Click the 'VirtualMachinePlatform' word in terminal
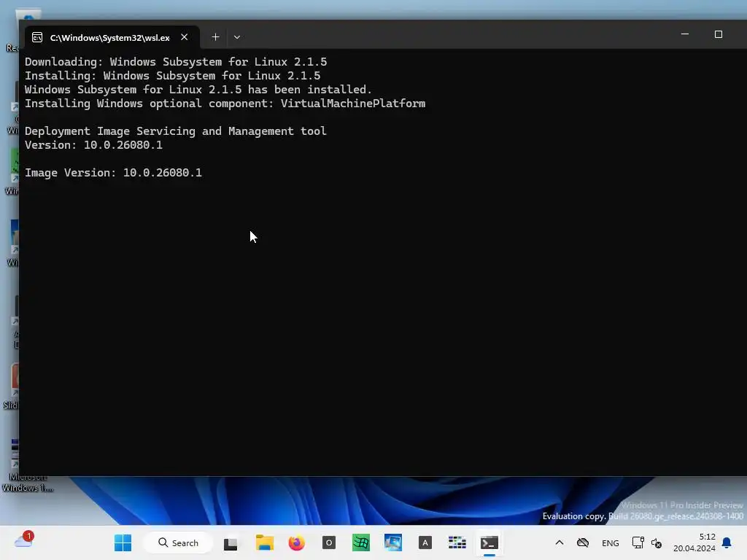This screenshot has width=747, height=560. coord(353,104)
